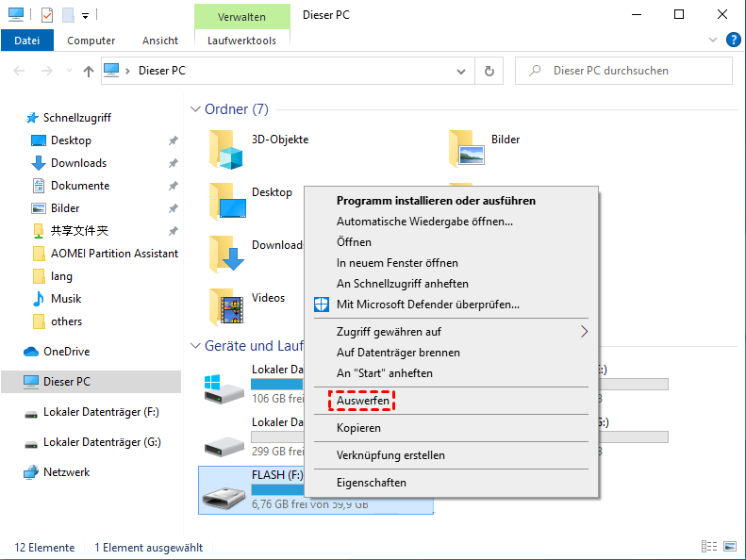Open the Videos folder icon

(226, 305)
